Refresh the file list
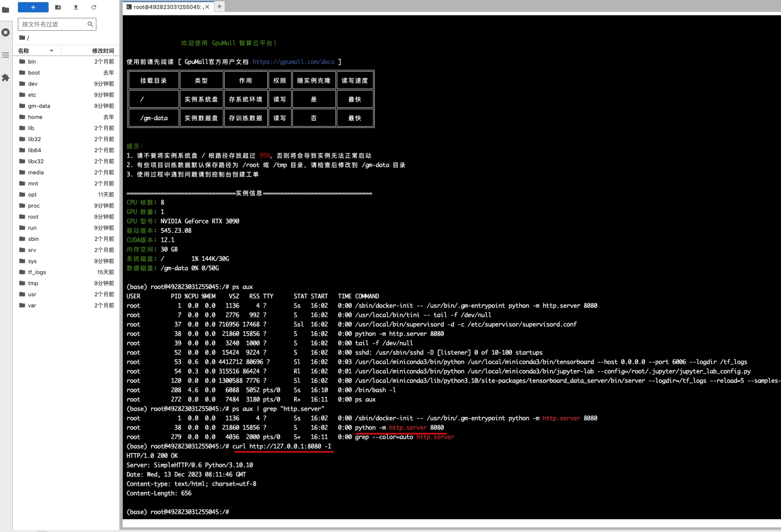781x532 pixels. tap(94, 7)
